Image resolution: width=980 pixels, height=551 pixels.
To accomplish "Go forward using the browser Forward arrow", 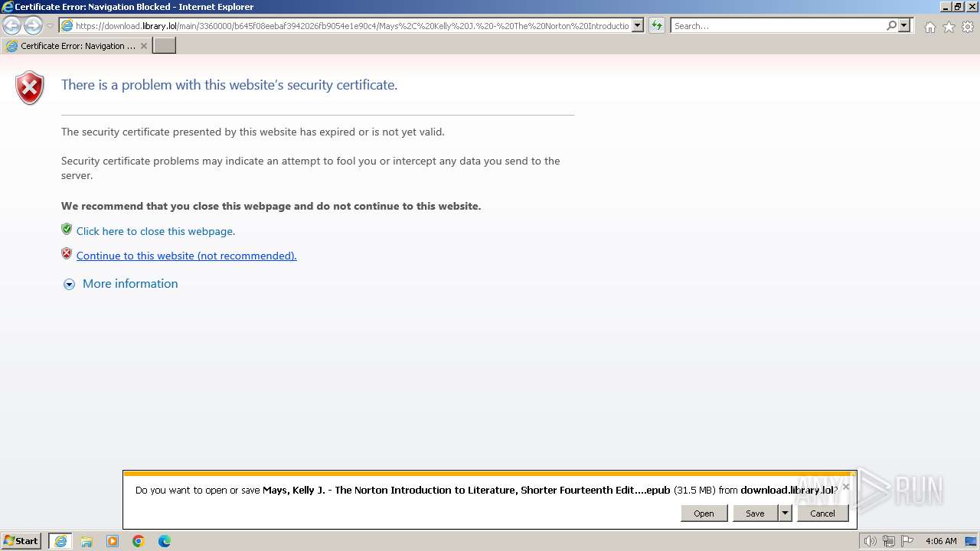I will point(33,25).
